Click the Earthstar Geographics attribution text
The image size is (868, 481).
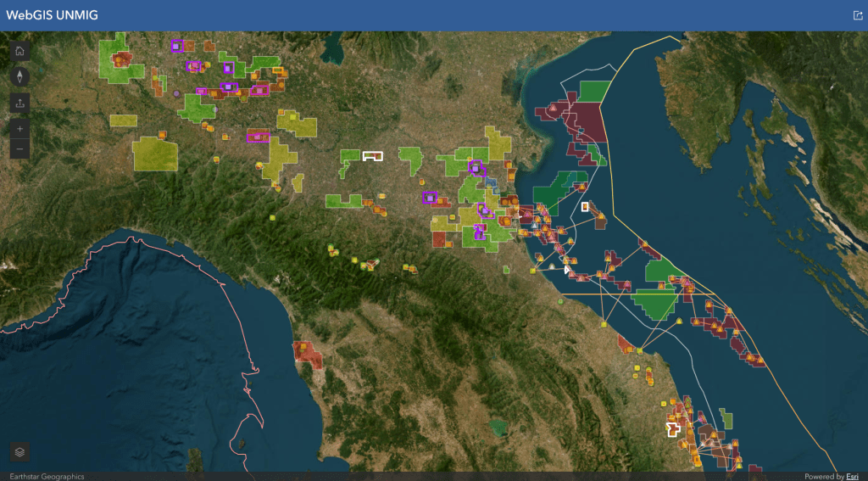coord(47,477)
